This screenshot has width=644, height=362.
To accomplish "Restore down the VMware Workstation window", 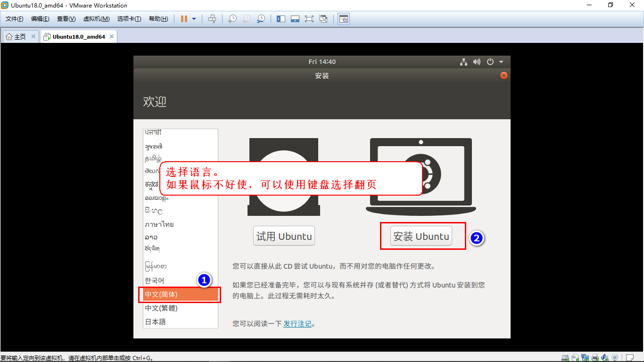I will pyautogui.click(x=611, y=5).
